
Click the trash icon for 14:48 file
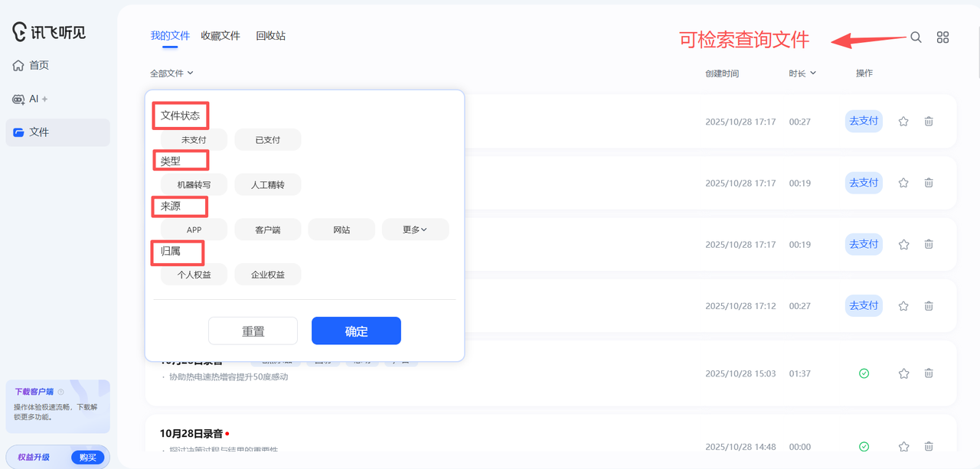(929, 446)
